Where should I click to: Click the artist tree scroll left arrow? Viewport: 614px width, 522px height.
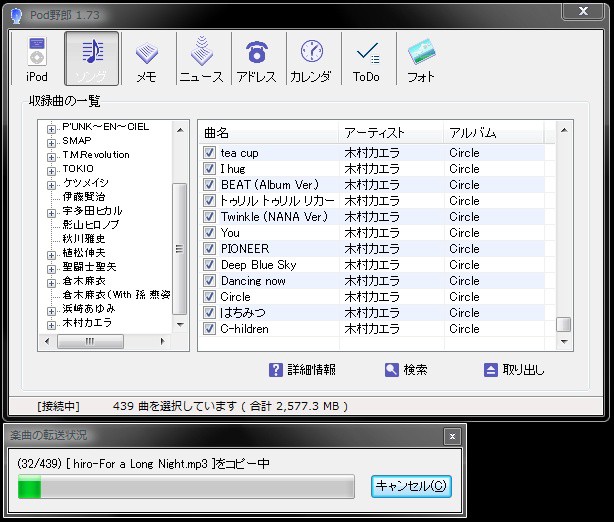47,341
